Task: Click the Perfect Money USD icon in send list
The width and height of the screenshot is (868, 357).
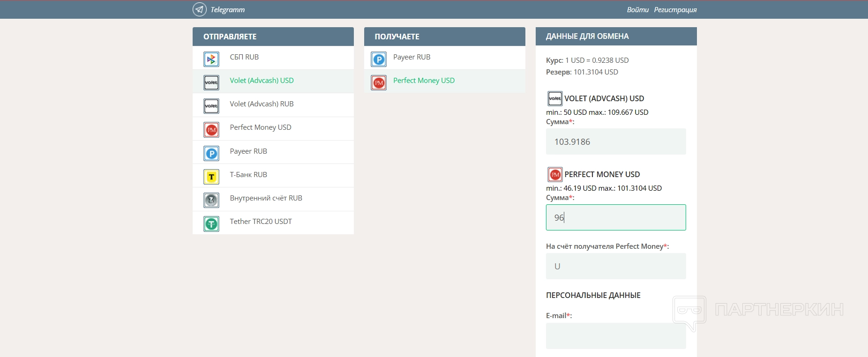Action: tap(211, 130)
